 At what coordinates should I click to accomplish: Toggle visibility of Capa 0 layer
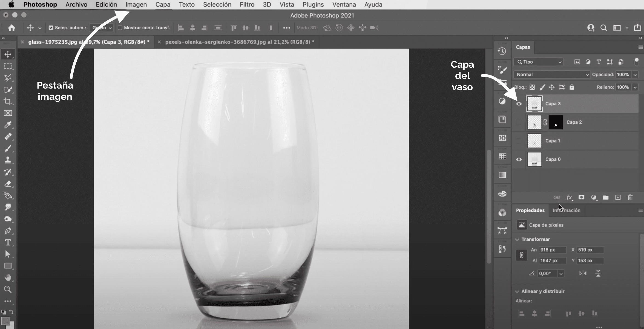pyautogui.click(x=519, y=159)
